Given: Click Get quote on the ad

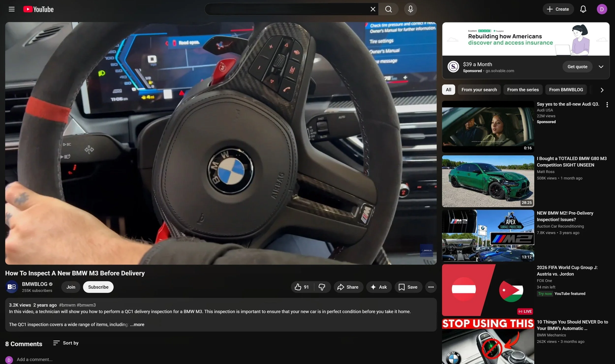Looking at the screenshot, I should pos(577,67).
